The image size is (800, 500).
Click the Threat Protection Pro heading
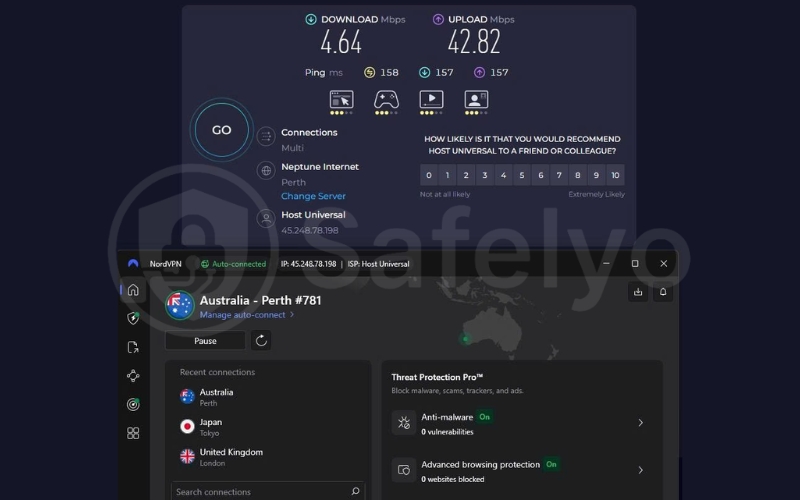tap(437, 377)
